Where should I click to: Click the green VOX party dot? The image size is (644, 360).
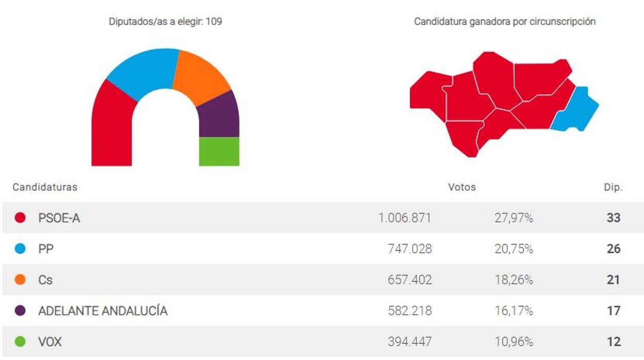click(x=21, y=342)
